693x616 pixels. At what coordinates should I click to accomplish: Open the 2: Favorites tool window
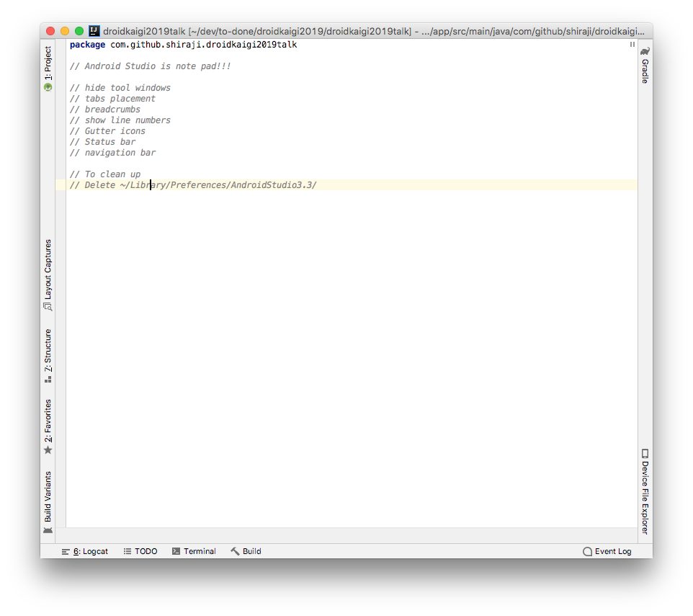point(48,427)
